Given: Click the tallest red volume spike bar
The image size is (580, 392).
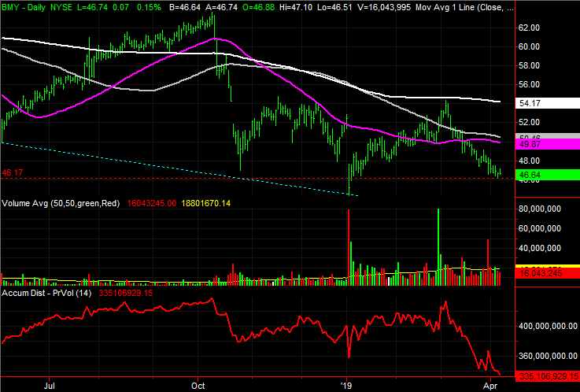Looking at the screenshot, I should coord(349,247).
